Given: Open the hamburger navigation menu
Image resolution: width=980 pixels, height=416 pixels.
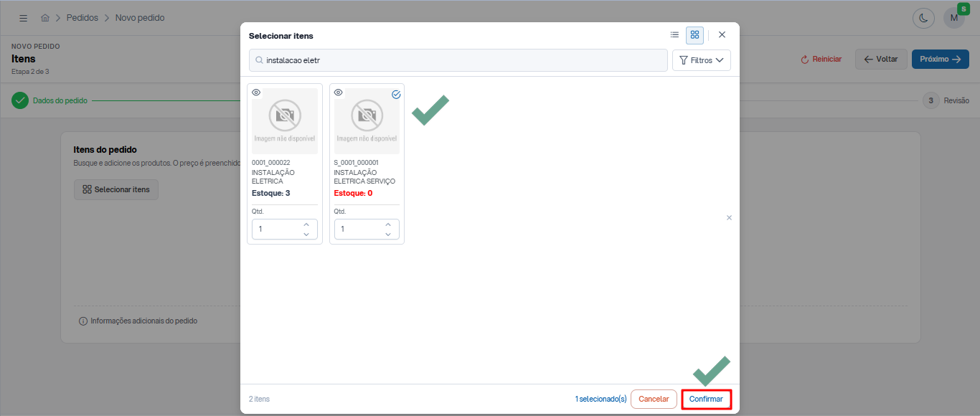Looking at the screenshot, I should tap(24, 18).
